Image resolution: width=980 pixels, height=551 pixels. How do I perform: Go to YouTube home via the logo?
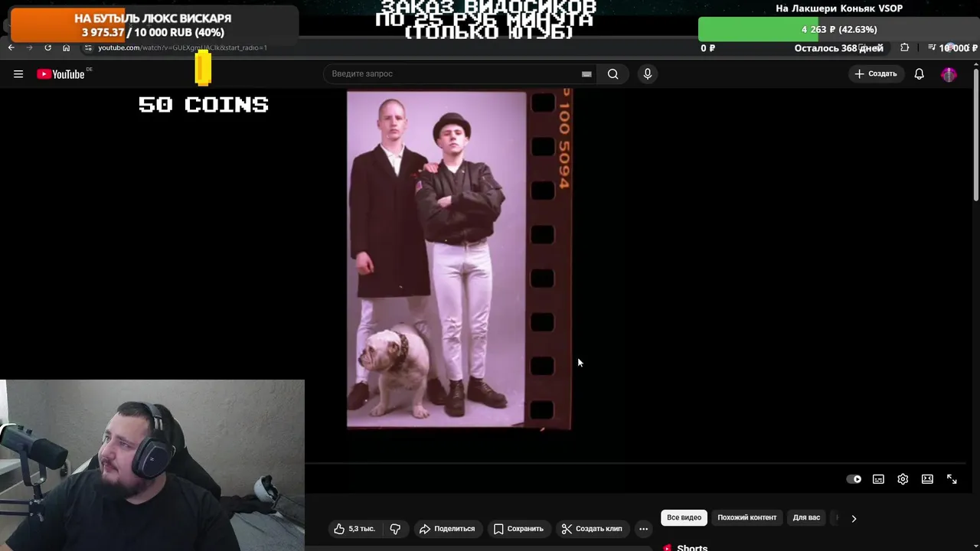click(60, 74)
